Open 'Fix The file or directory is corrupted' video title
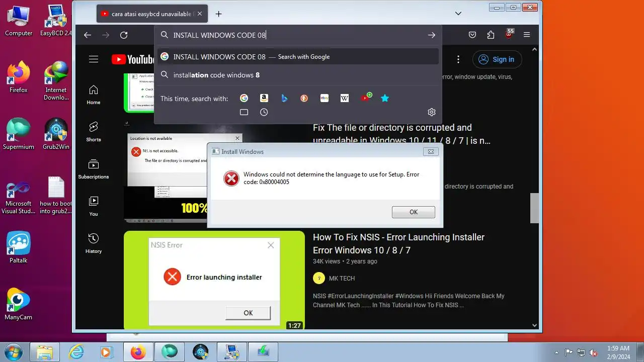Screen dimensions: 644x362 (x=401, y=134)
